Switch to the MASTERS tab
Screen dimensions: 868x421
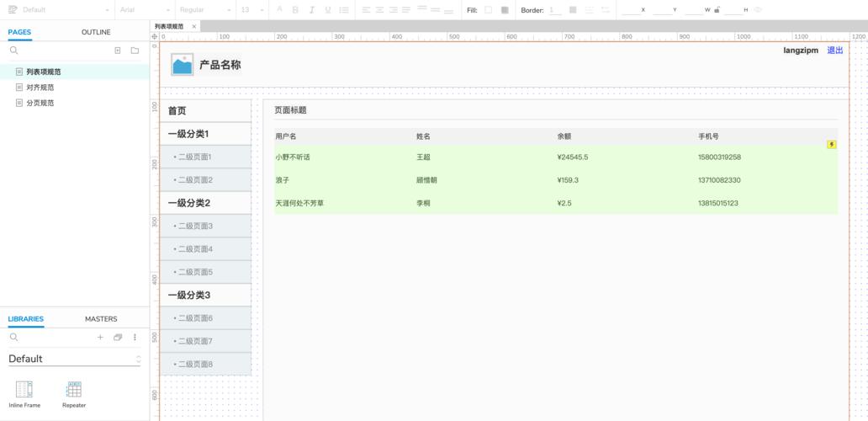click(x=101, y=319)
